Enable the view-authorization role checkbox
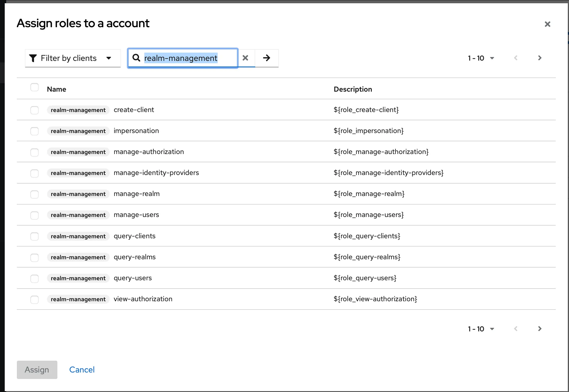 [x=35, y=299]
